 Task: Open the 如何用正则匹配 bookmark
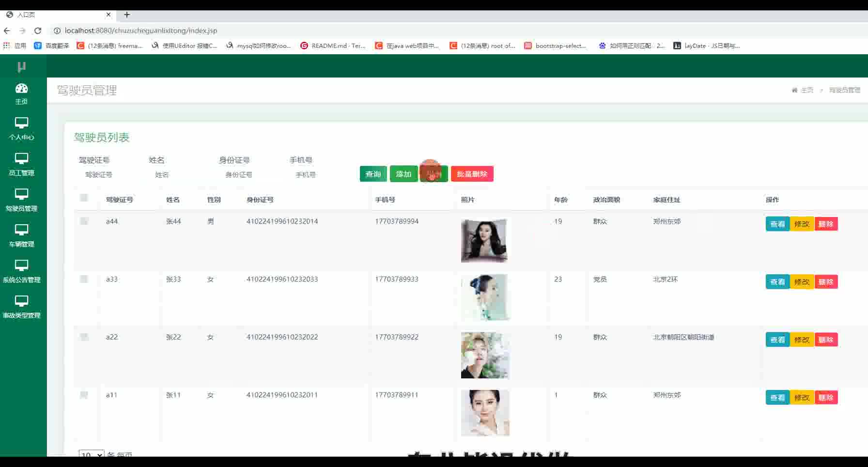pos(632,46)
